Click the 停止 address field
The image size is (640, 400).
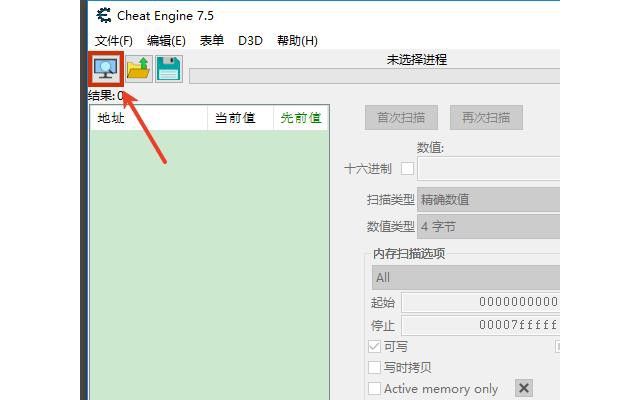[x=480, y=325]
